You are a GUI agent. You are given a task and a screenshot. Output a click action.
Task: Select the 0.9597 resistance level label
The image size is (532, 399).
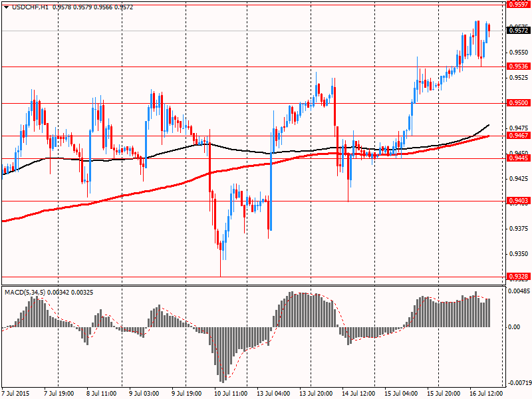[519, 4]
